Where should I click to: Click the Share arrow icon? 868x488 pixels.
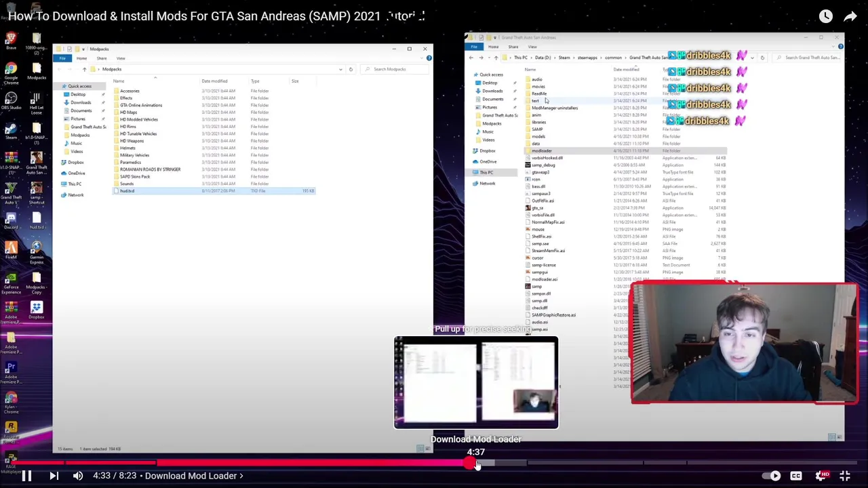point(850,16)
